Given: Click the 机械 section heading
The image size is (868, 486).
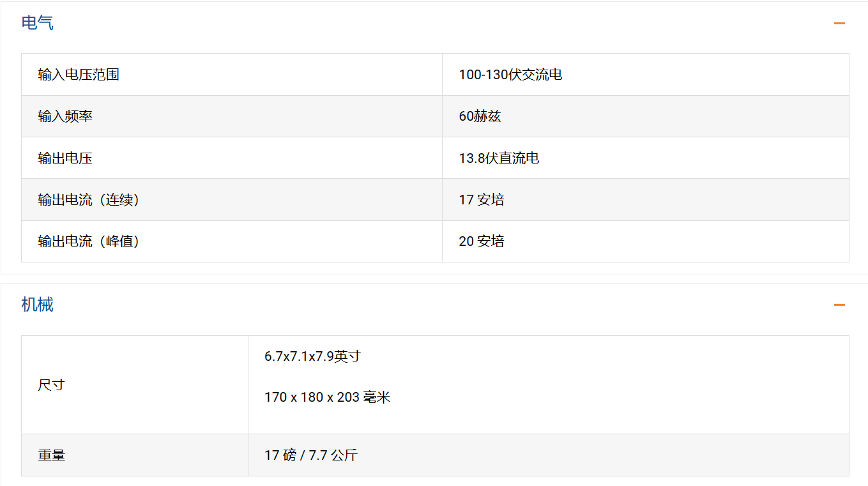Looking at the screenshot, I should [38, 305].
